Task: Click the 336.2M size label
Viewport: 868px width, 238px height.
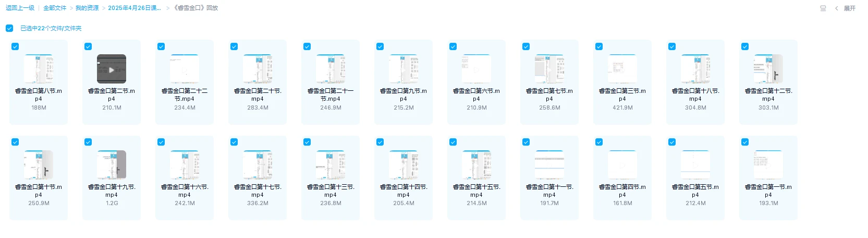Action: (x=258, y=203)
